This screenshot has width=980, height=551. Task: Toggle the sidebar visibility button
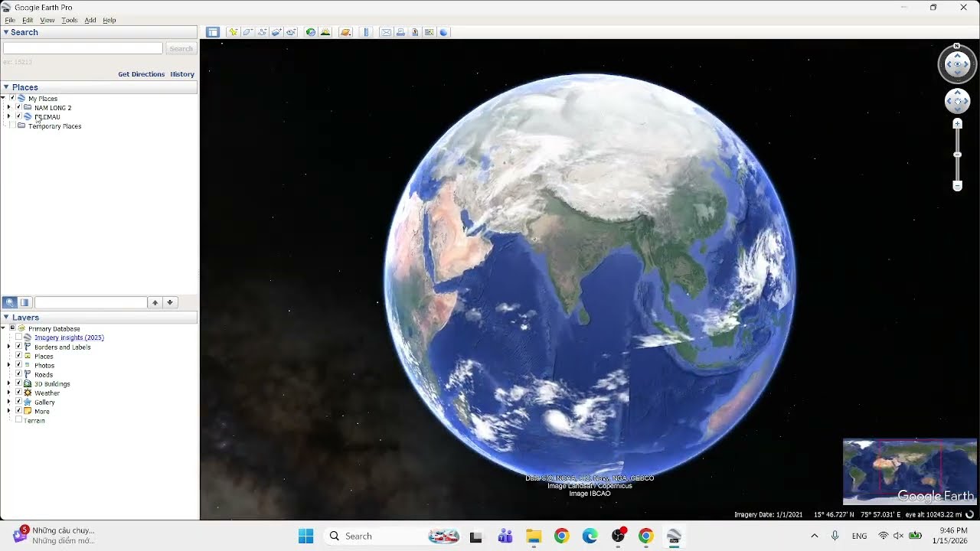(213, 32)
